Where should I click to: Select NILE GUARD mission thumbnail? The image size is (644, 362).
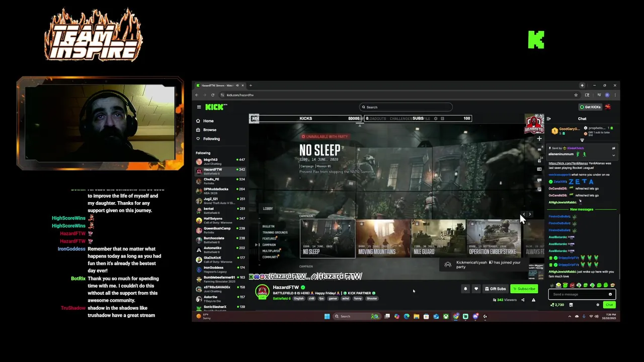tap(438, 238)
